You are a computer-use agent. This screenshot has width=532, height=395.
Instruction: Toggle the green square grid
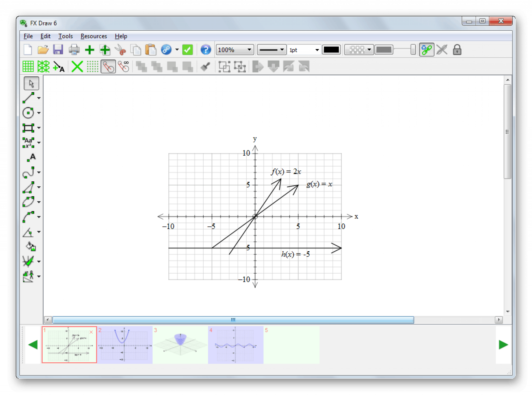[28, 67]
